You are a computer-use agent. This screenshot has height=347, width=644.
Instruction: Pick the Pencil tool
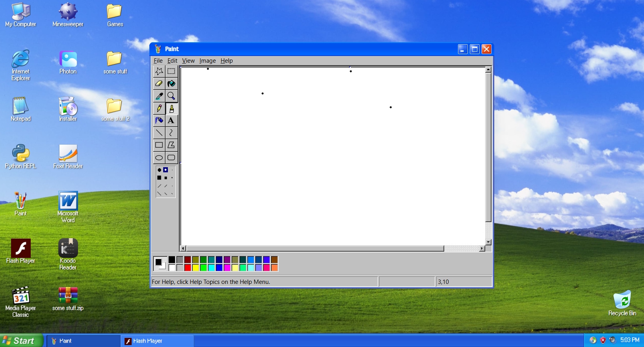click(159, 108)
